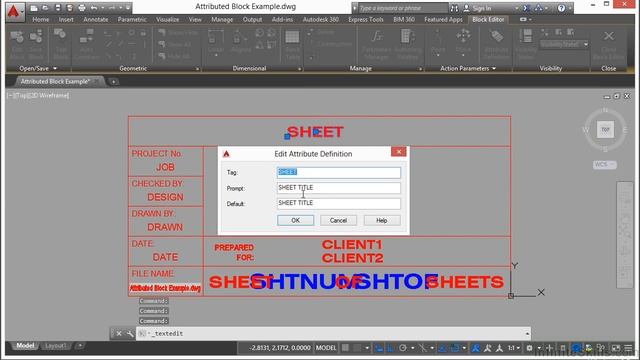Switch to the Layout1 tab

[x=55, y=346]
